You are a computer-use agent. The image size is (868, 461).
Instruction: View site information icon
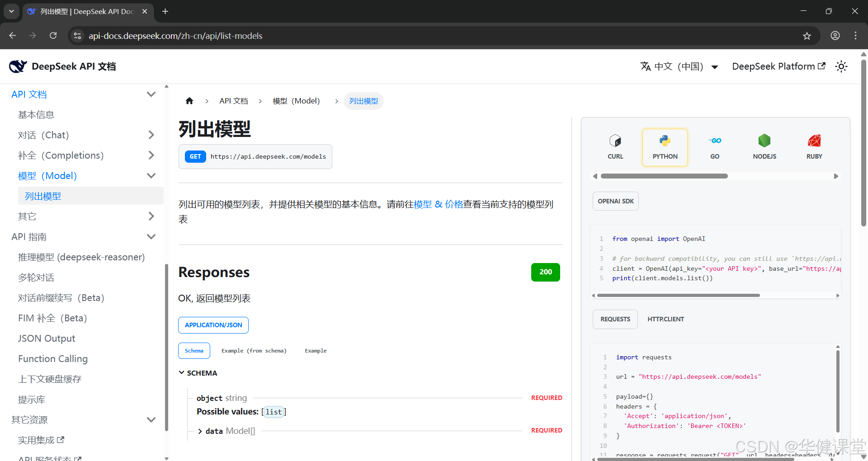coord(77,36)
